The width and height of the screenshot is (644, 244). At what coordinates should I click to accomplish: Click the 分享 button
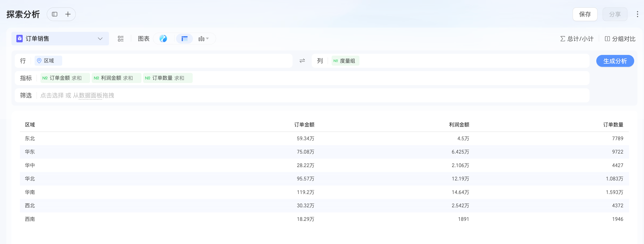[615, 14]
